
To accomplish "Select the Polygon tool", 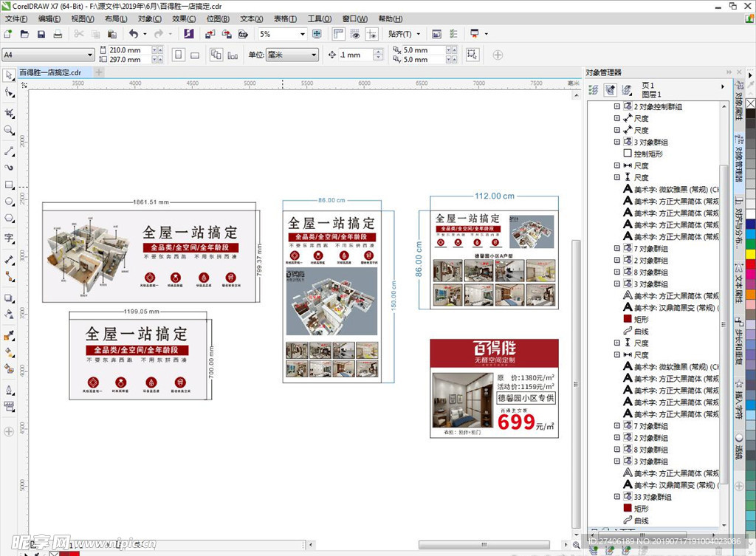I will 9,219.
